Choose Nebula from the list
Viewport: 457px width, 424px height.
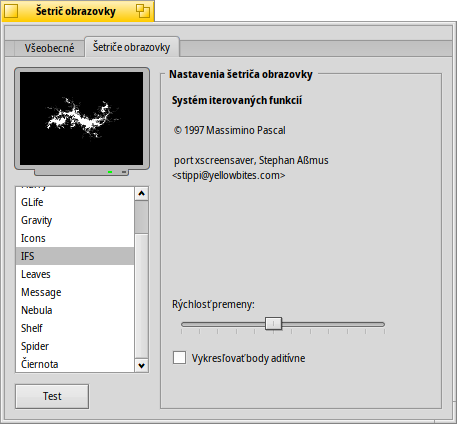(75, 310)
